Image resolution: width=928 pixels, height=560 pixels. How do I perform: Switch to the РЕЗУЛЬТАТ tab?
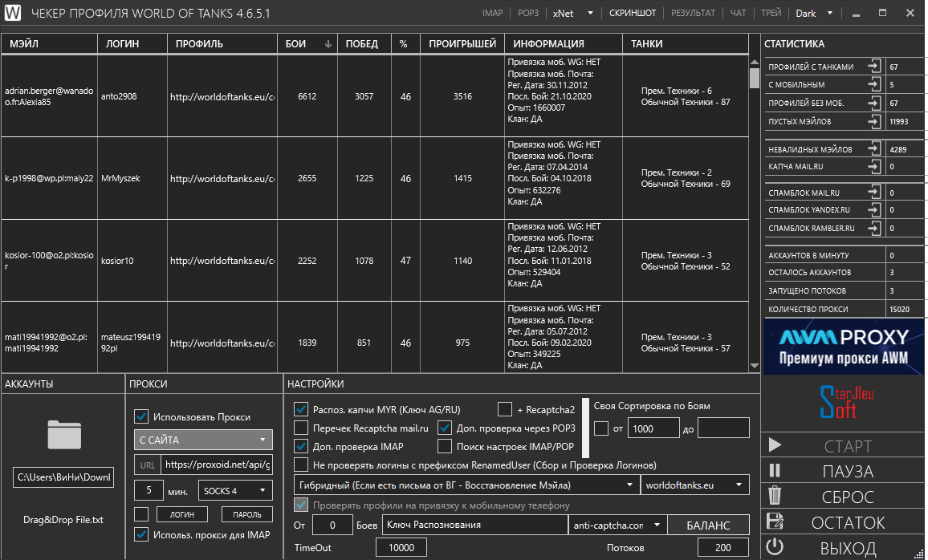click(x=694, y=14)
